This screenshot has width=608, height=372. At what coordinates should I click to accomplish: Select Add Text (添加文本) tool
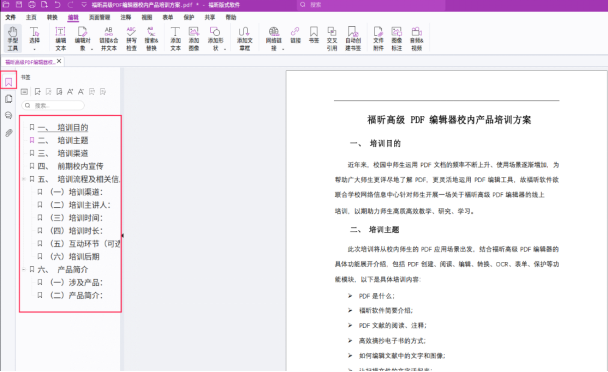pyautogui.click(x=175, y=38)
